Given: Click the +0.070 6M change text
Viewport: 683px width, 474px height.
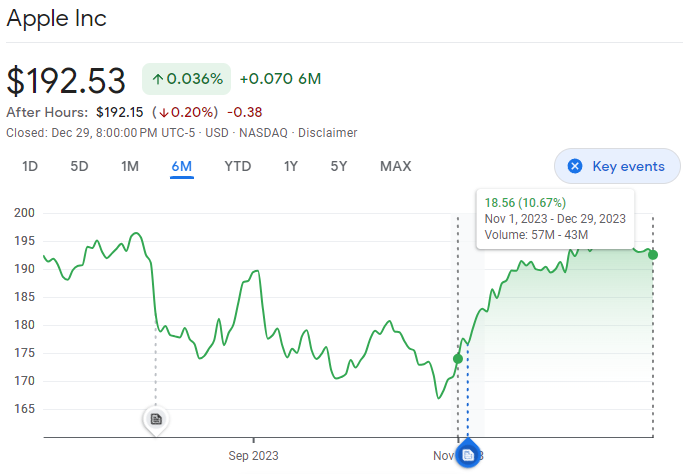Looking at the screenshot, I should coord(281,79).
